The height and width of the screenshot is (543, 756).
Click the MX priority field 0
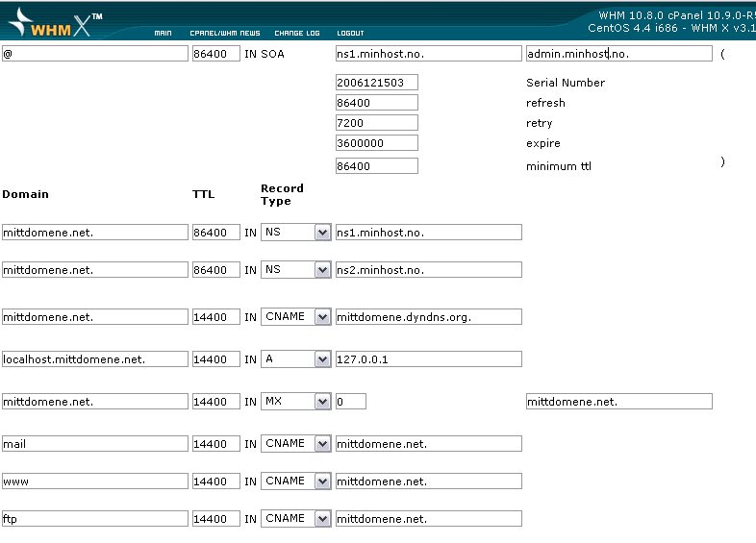click(x=351, y=402)
